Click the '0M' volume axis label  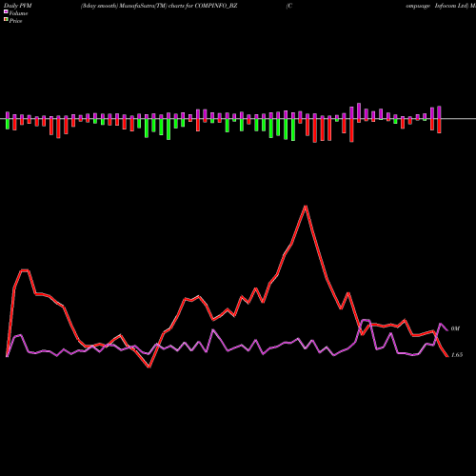(x=455, y=328)
